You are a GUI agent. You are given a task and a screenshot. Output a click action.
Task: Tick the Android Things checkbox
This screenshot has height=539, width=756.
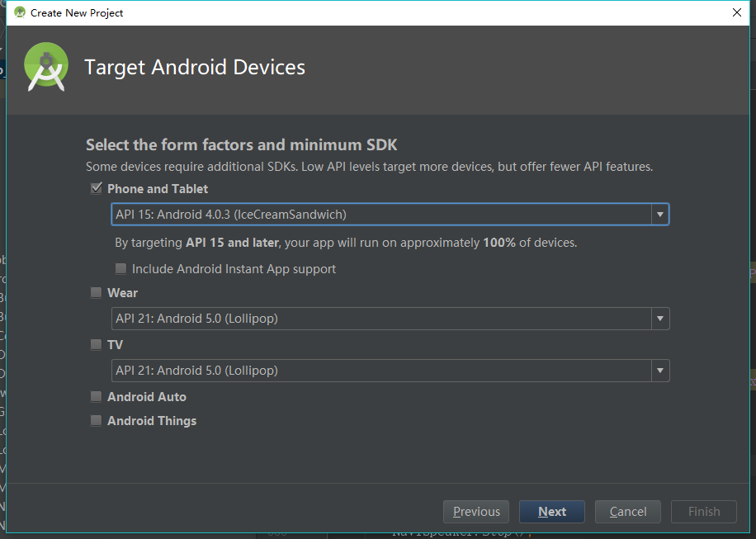pos(97,420)
